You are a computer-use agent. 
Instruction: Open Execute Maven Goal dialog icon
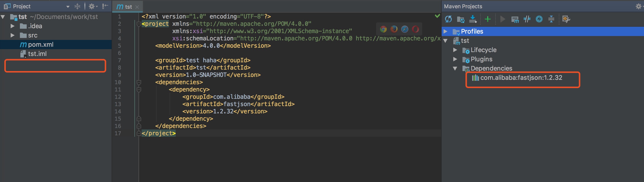(515, 19)
